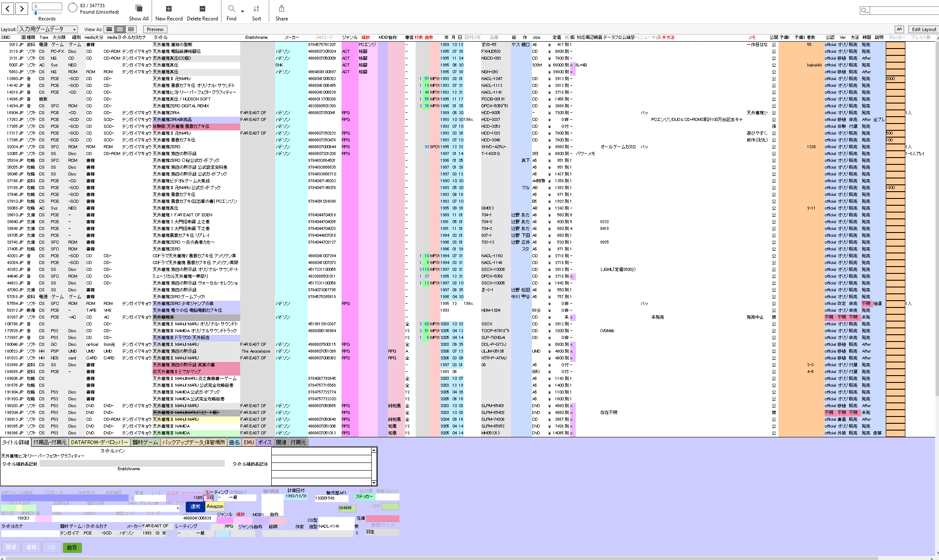
Task: Open the 題材ゲーム tab
Action: pyautogui.click(x=145, y=442)
